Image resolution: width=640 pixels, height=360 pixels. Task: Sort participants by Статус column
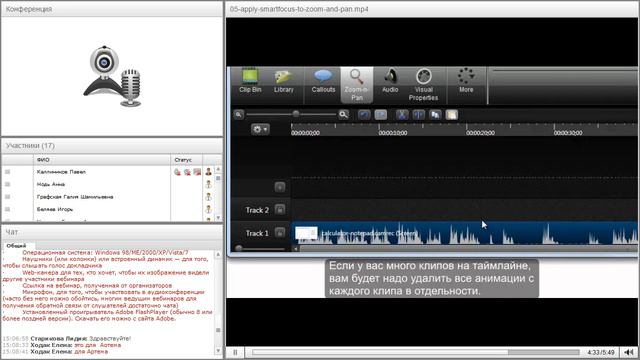click(x=186, y=160)
